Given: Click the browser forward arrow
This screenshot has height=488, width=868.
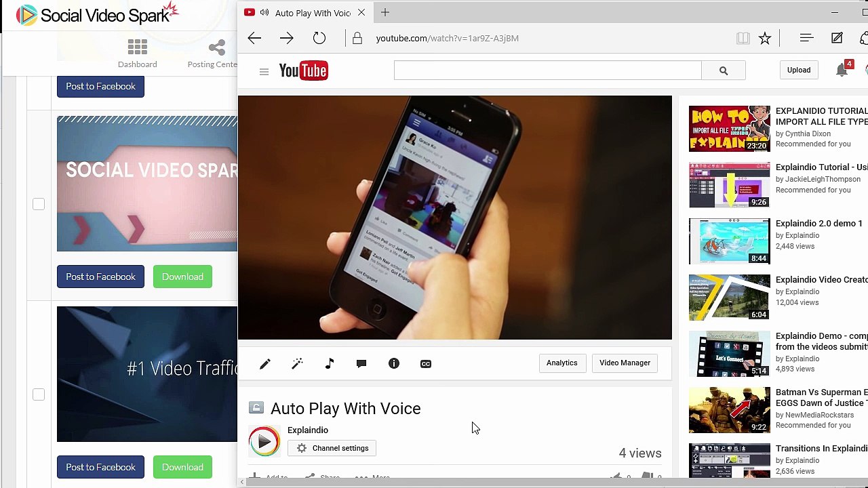Looking at the screenshot, I should [286, 39].
